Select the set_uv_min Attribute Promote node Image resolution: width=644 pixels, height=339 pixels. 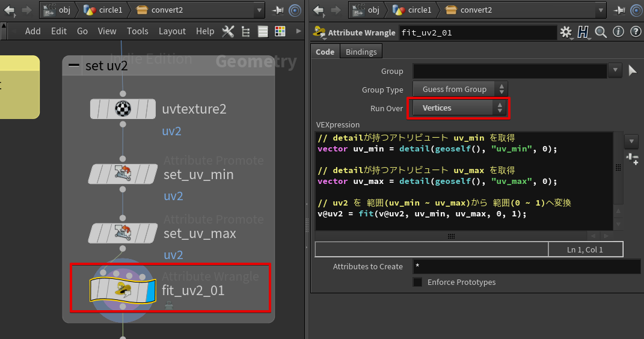coord(123,174)
